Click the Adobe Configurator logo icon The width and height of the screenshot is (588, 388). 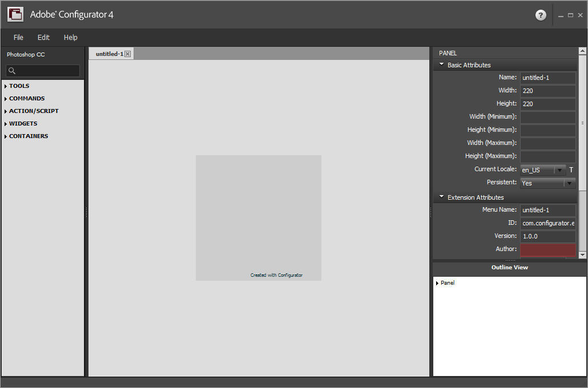click(15, 14)
